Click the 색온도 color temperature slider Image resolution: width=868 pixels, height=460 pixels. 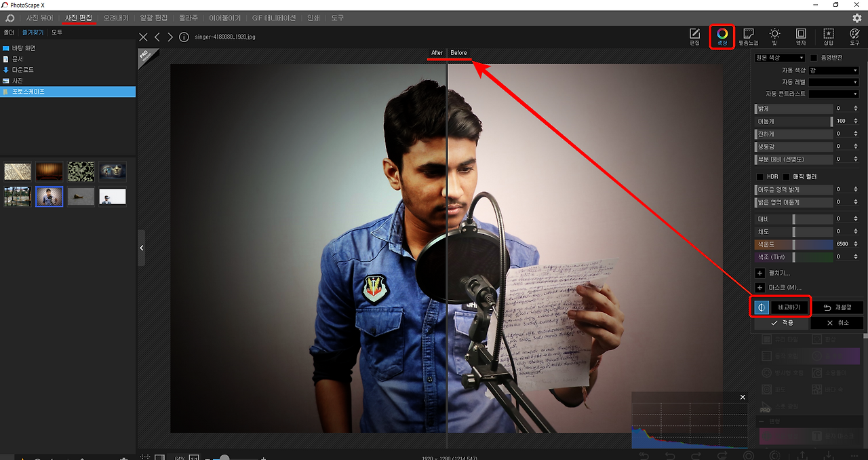[793, 244]
